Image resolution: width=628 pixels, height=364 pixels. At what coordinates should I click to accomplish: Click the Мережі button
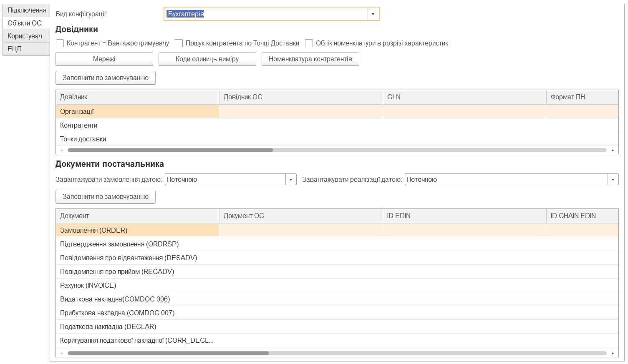[x=104, y=59]
